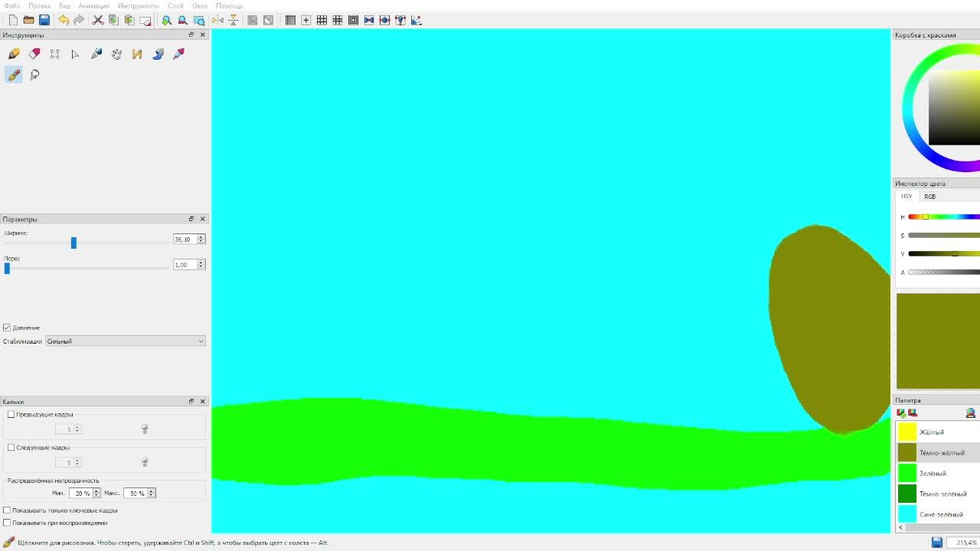Select the Polyline tool
This screenshot has height=551, width=980.
tap(137, 54)
